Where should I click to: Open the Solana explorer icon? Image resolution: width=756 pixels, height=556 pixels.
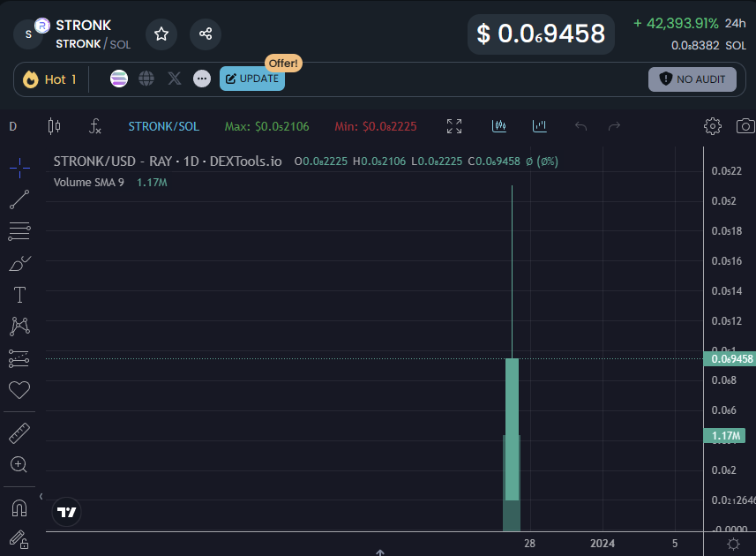(119, 79)
